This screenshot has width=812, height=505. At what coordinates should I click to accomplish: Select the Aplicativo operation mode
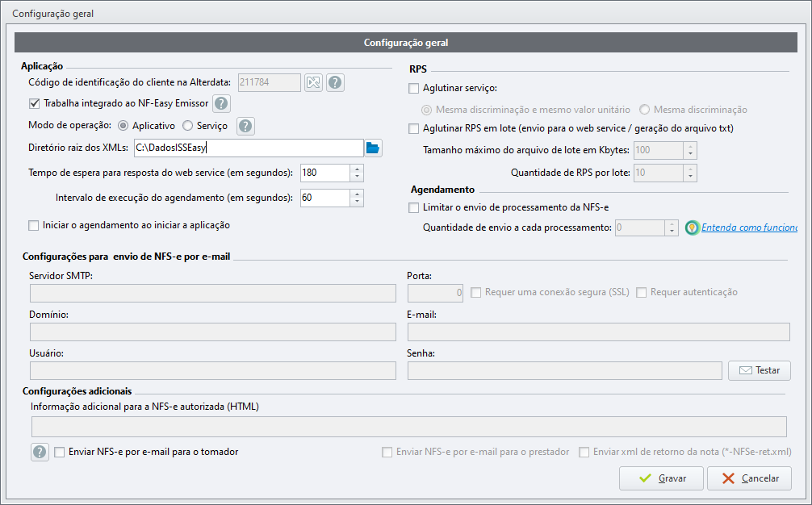tap(123, 126)
